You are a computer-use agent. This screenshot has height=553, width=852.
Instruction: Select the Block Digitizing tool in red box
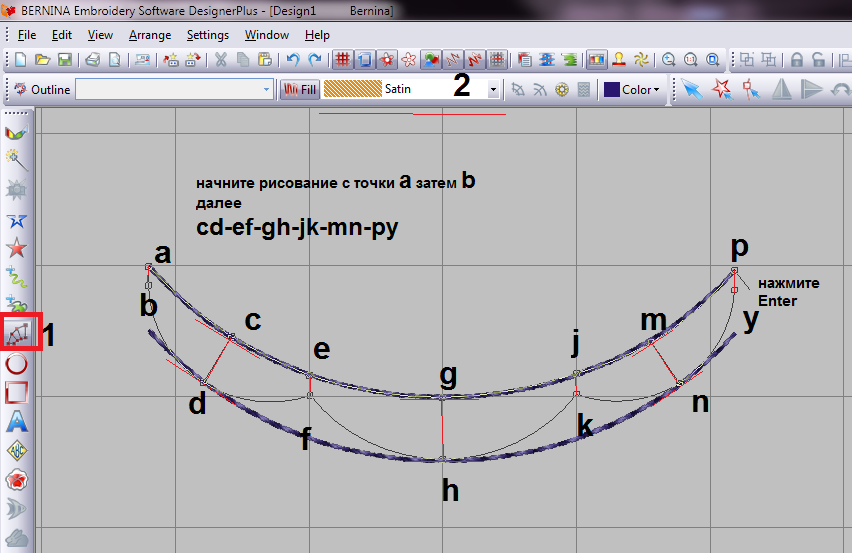coord(18,334)
